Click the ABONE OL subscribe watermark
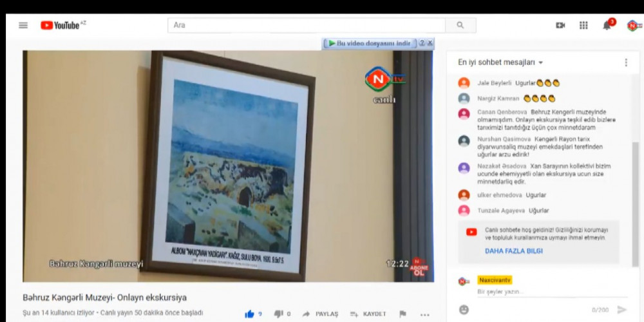This screenshot has height=322, width=644. coord(419,267)
